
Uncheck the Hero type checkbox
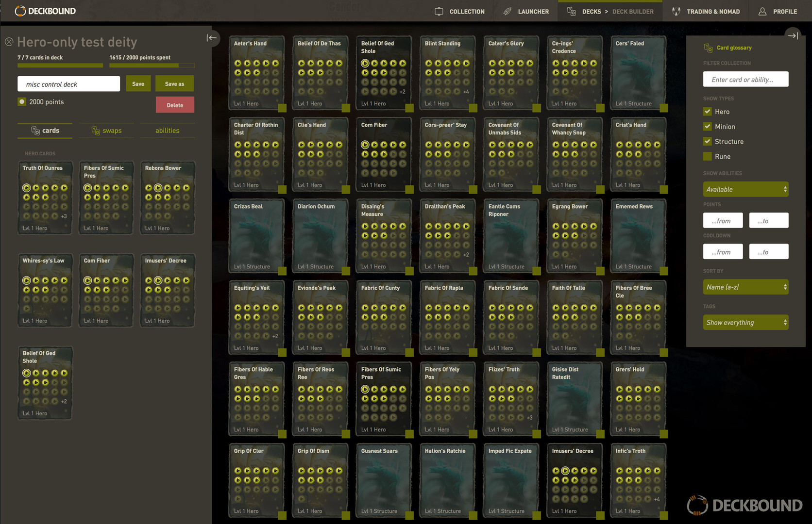click(x=708, y=112)
